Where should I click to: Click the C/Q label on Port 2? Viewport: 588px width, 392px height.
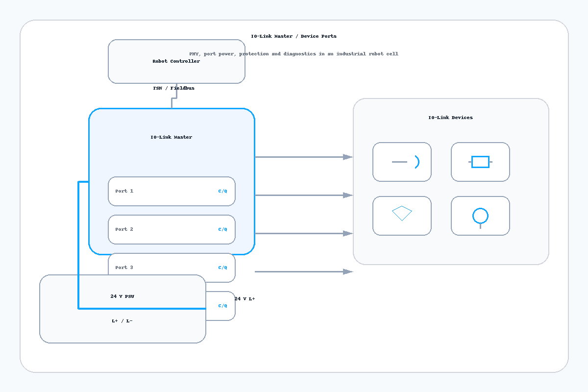pyautogui.click(x=222, y=229)
